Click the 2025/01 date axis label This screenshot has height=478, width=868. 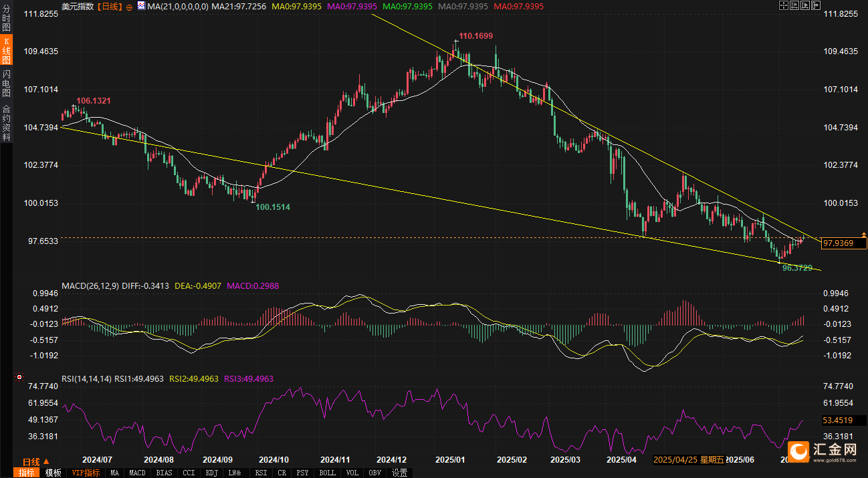pyautogui.click(x=450, y=461)
